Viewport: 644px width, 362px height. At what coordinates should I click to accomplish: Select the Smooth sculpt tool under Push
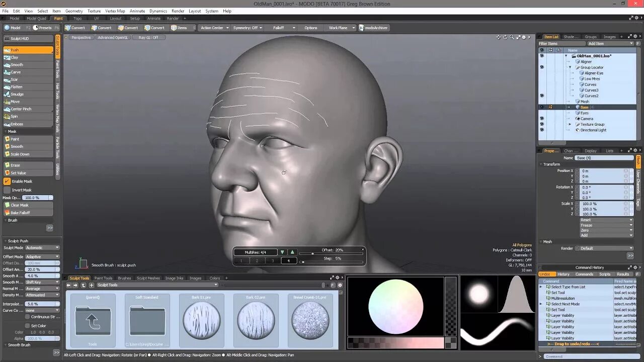pos(28,65)
